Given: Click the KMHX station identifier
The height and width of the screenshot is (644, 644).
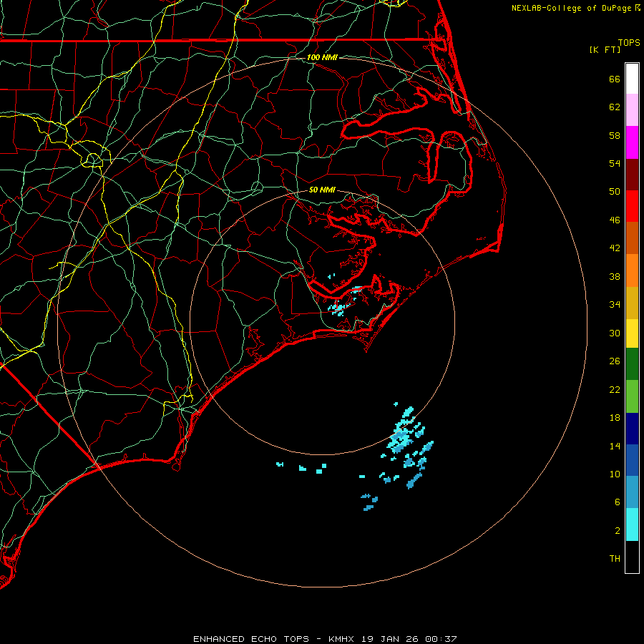Looking at the screenshot, I should click(343, 639).
